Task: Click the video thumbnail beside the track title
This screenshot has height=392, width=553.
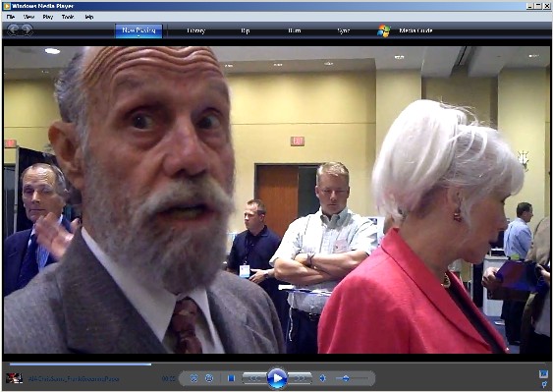Action: (14, 378)
